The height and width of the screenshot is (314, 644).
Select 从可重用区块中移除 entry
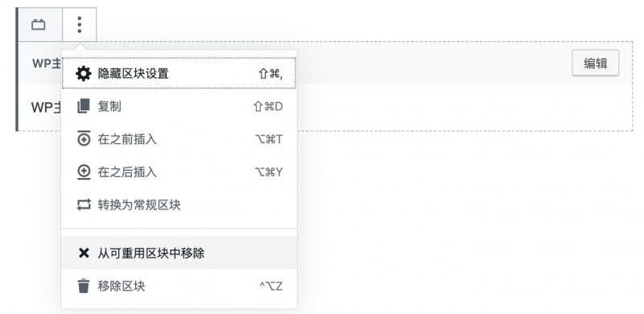(179, 253)
